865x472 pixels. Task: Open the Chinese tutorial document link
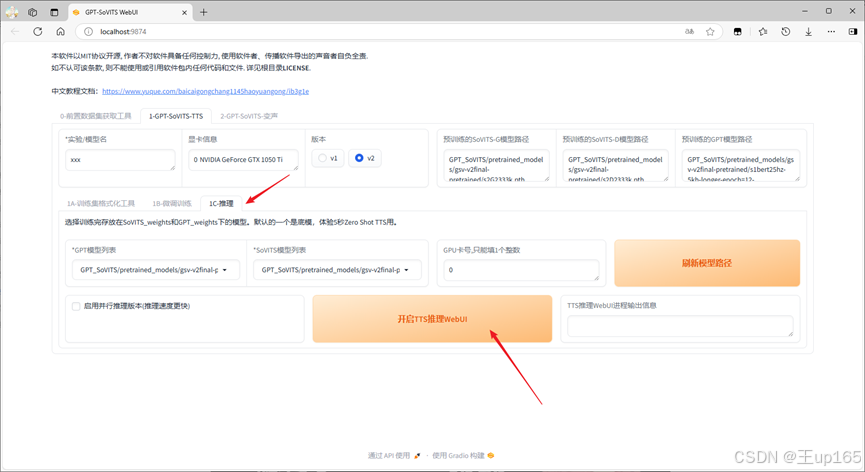point(205,91)
